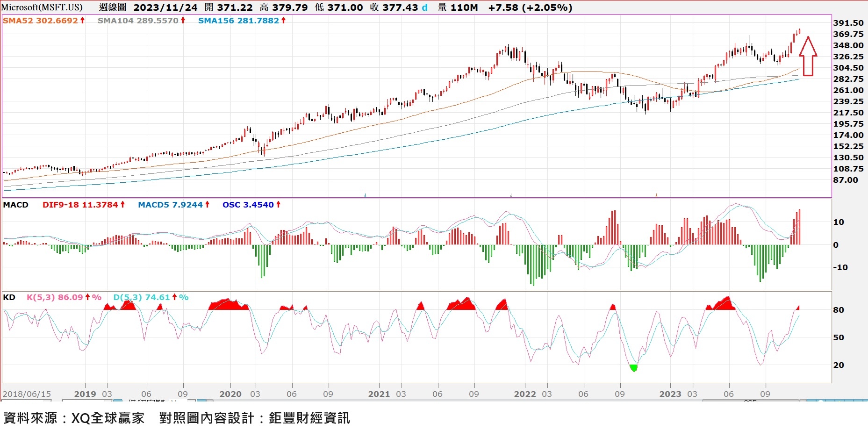Image resolution: width=868 pixels, height=430 pixels.
Task: Click the -10 label on MACD axis
Action: coord(840,267)
